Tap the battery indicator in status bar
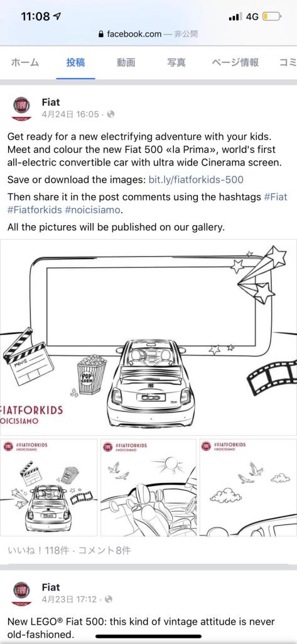297x644 pixels. [x=271, y=16]
